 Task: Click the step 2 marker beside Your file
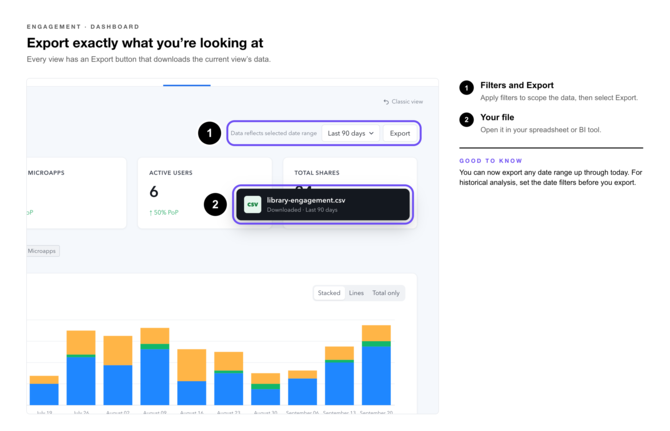click(466, 120)
